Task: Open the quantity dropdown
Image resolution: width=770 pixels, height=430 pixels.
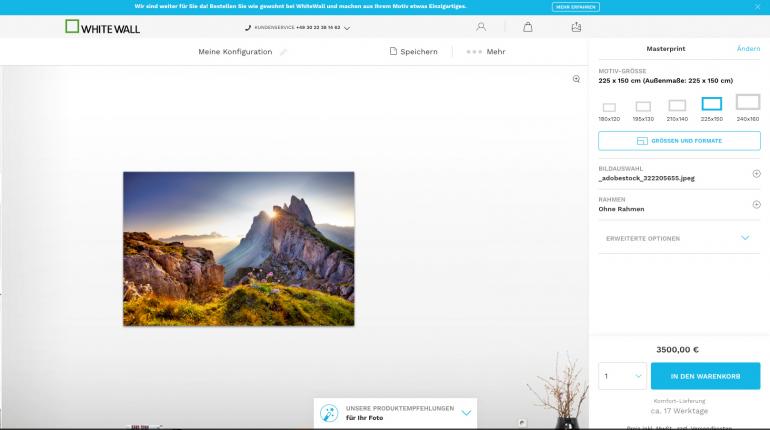Action: coord(622,376)
